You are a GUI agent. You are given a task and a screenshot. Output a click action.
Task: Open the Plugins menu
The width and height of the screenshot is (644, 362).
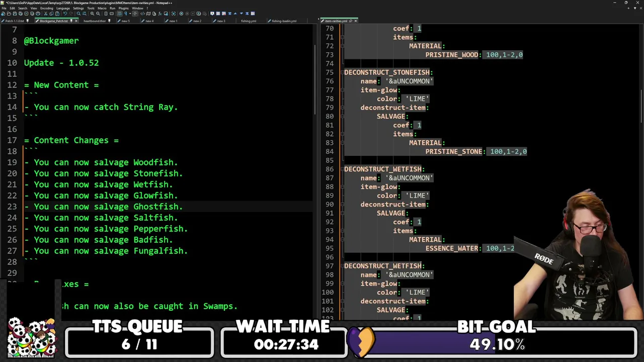pyautogui.click(x=123, y=8)
